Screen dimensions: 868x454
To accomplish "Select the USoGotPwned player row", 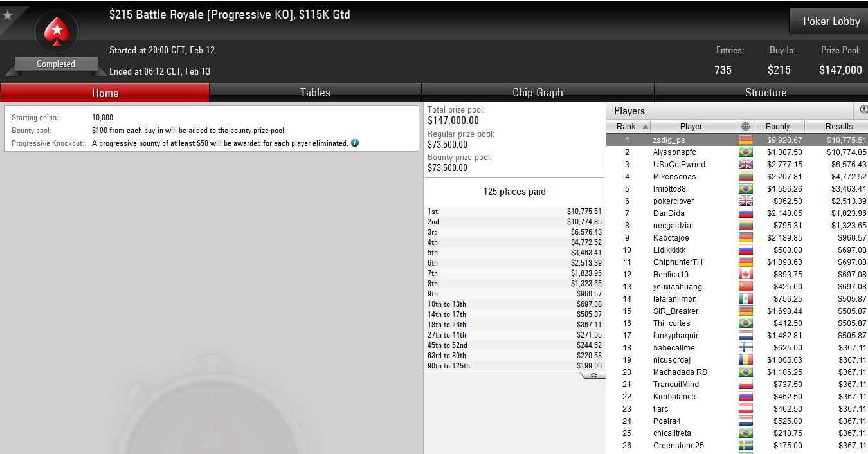I will click(x=737, y=165).
